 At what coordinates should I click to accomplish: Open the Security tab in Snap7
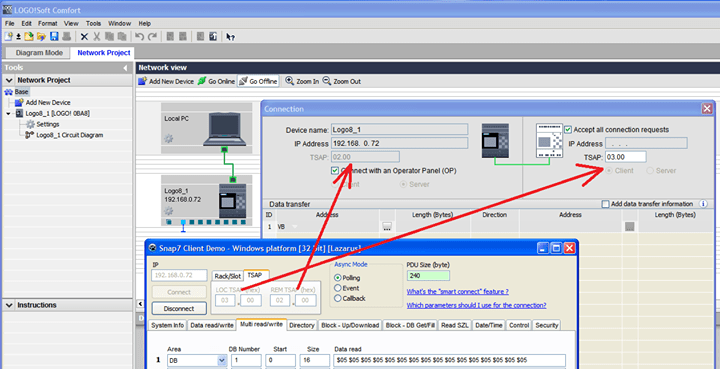(546, 325)
